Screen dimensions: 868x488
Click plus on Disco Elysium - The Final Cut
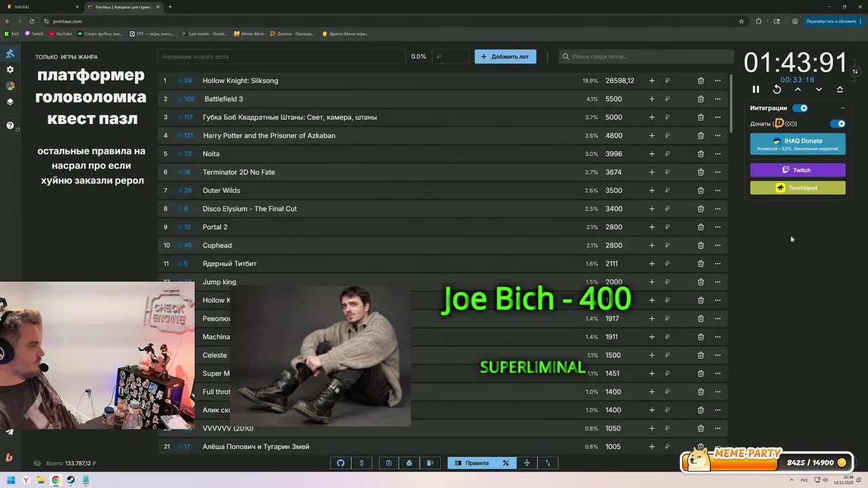652,209
